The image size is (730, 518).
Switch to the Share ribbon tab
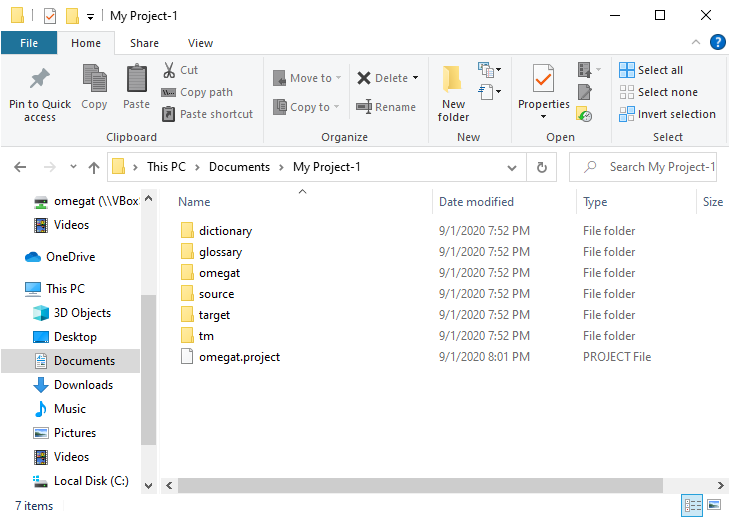[144, 43]
